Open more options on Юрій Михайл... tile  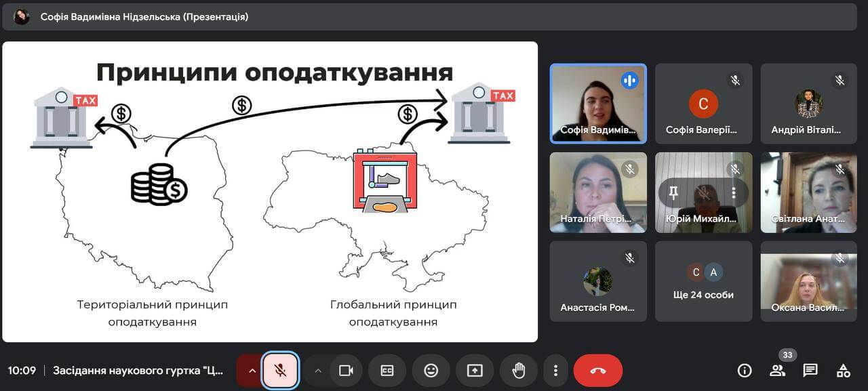pos(734,194)
